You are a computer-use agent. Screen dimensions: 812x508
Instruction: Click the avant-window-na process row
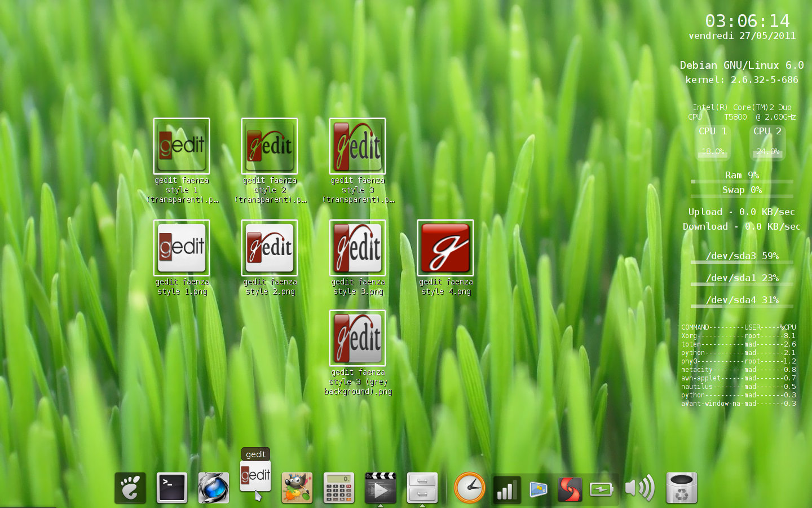click(x=739, y=404)
